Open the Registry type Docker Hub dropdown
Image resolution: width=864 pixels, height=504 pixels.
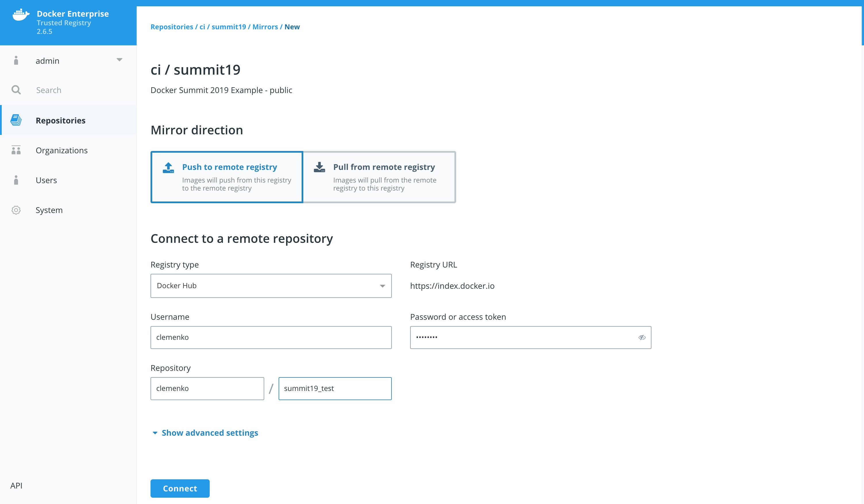[271, 286]
